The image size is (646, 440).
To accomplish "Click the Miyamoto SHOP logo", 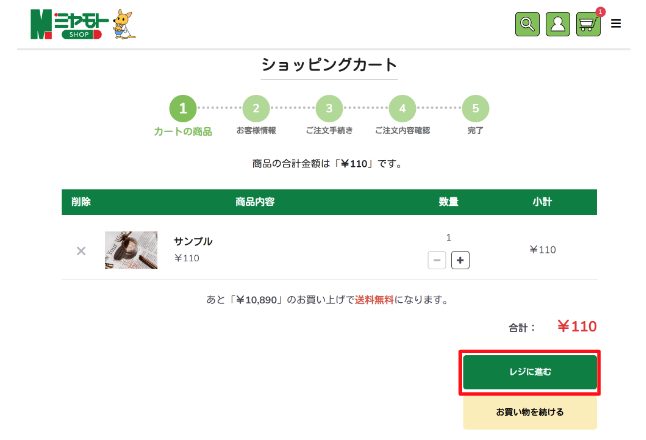I will pyautogui.click(x=70, y=24).
